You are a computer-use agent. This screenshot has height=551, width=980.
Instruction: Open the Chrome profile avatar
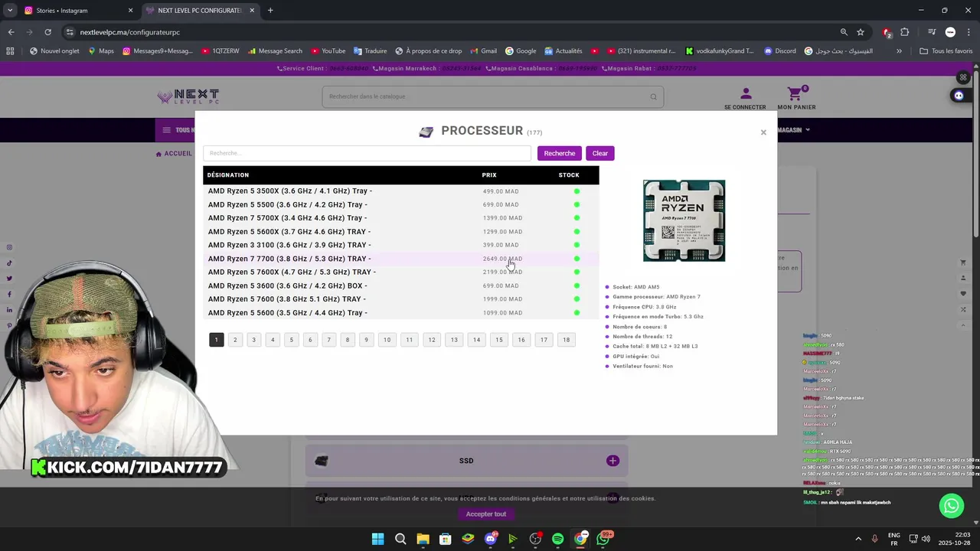950,32
